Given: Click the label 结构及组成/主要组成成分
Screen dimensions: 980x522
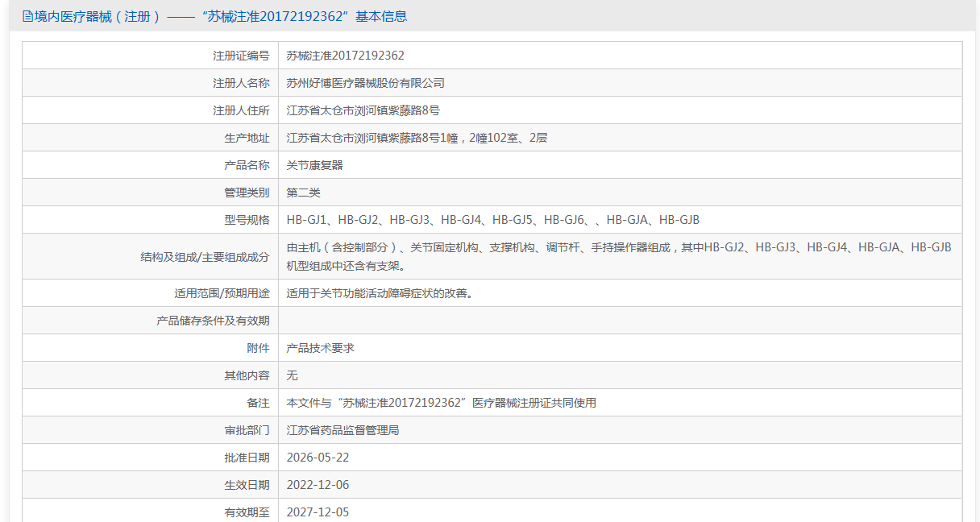Looking at the screenshot, I should pos(205,257).
